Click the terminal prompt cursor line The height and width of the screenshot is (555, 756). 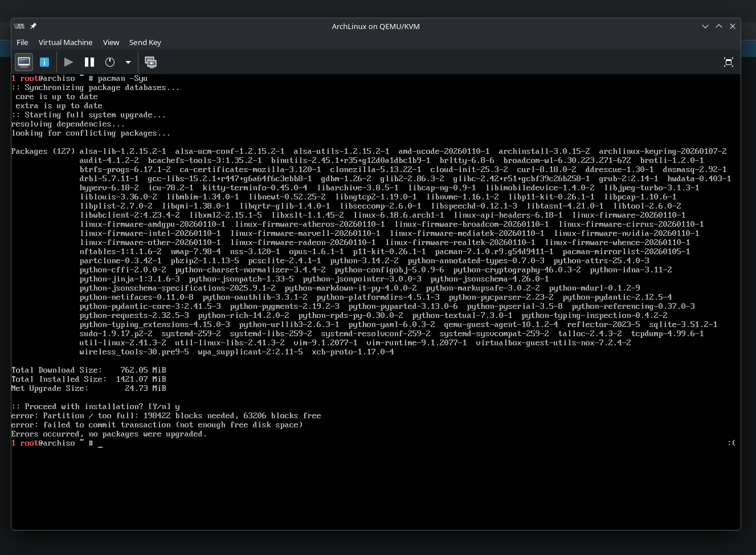100,443
